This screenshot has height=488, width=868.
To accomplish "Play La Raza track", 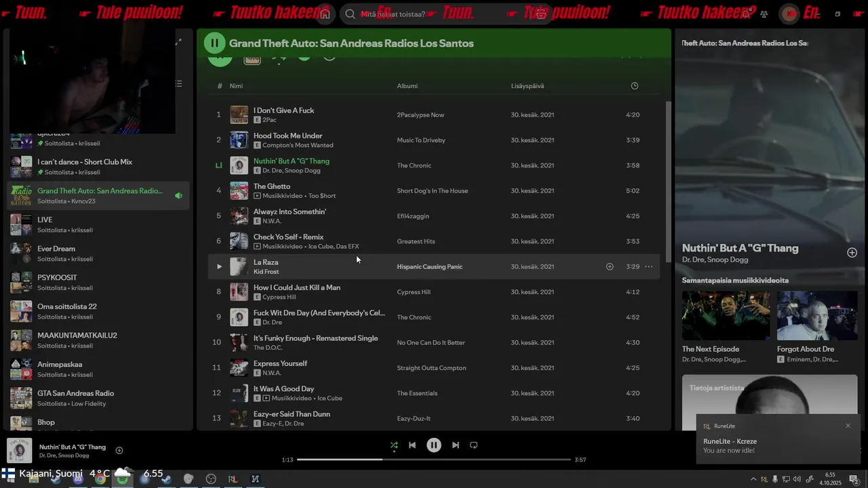I will (219, 267).
